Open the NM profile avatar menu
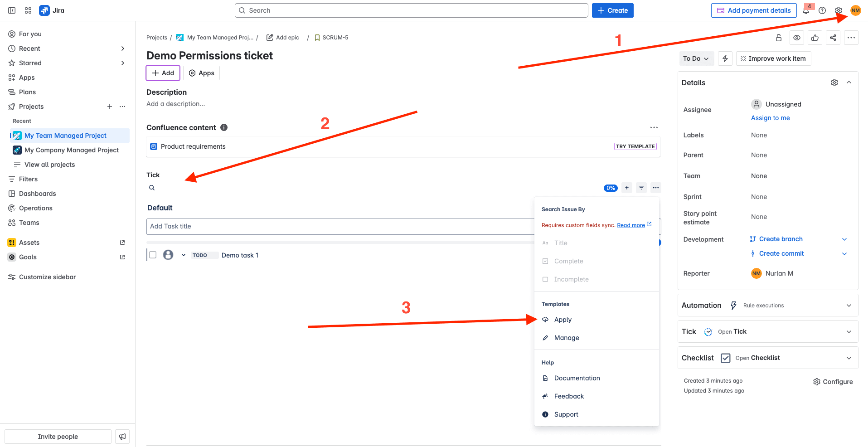This screenshot has width=868, height=447. [856, 10]
